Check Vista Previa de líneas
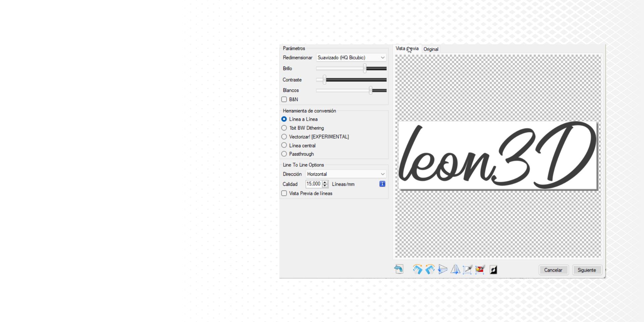The width and height of the screenshot is (644, 322). (284, 194)
